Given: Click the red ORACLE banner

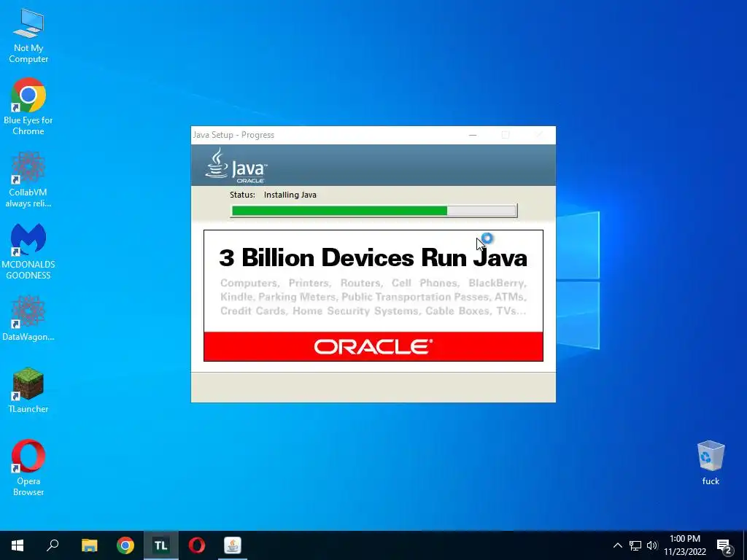Looking at the screenshot, I should point(373,346).
